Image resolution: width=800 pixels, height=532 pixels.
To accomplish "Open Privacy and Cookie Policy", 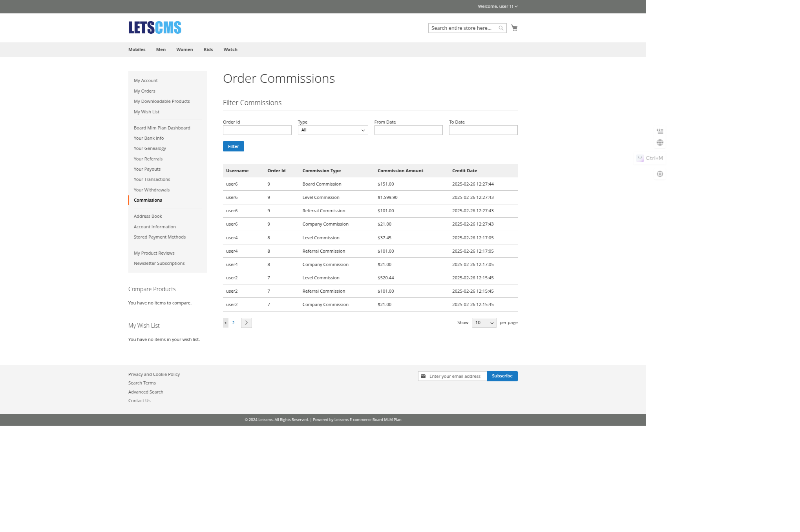I will tap(154, 374).
